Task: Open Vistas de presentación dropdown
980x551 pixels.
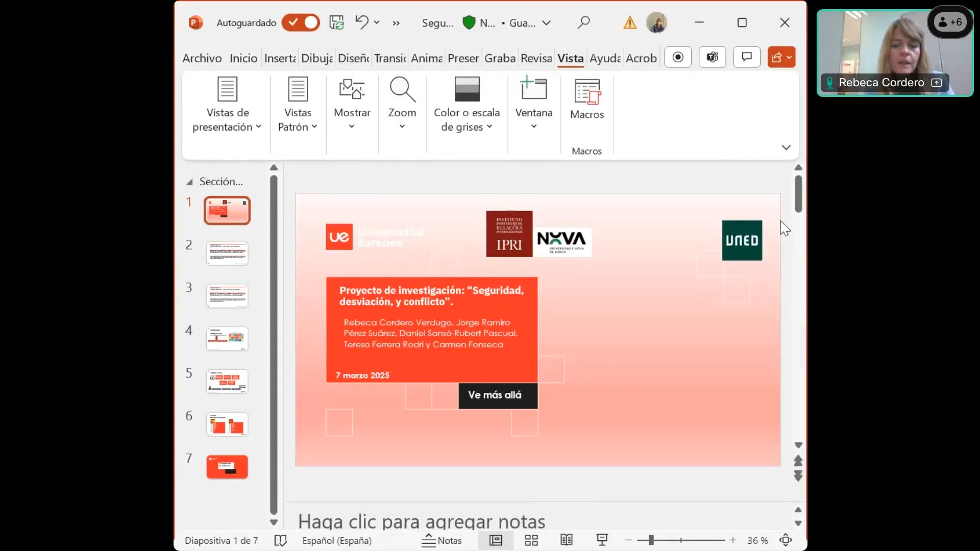Action: click(227, 105)
